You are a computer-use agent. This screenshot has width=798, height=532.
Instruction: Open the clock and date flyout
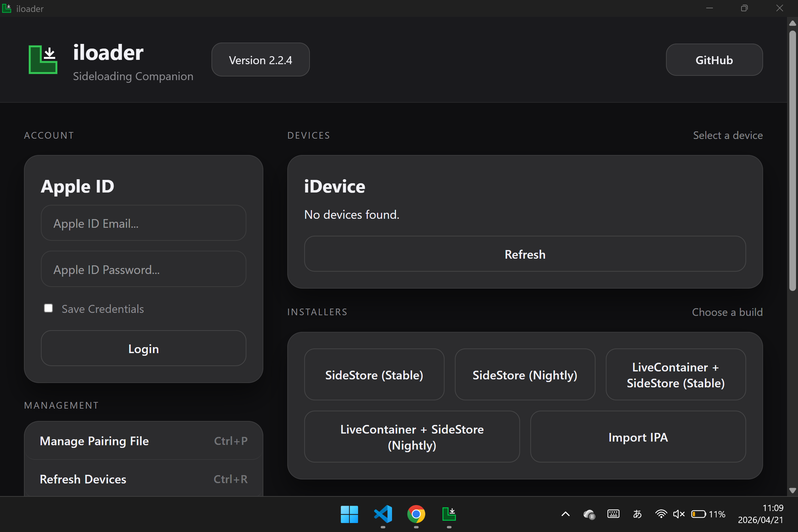(x=761, y=514)
